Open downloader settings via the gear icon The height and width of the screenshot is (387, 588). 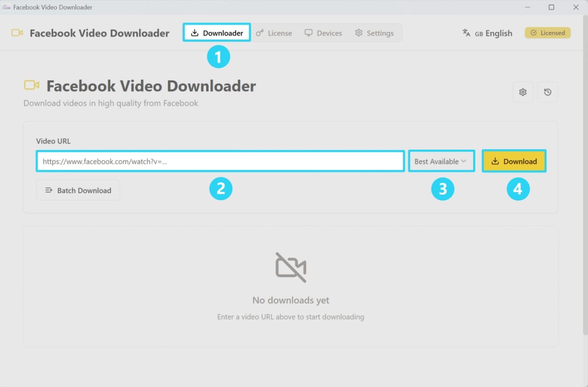coord(523,92)
